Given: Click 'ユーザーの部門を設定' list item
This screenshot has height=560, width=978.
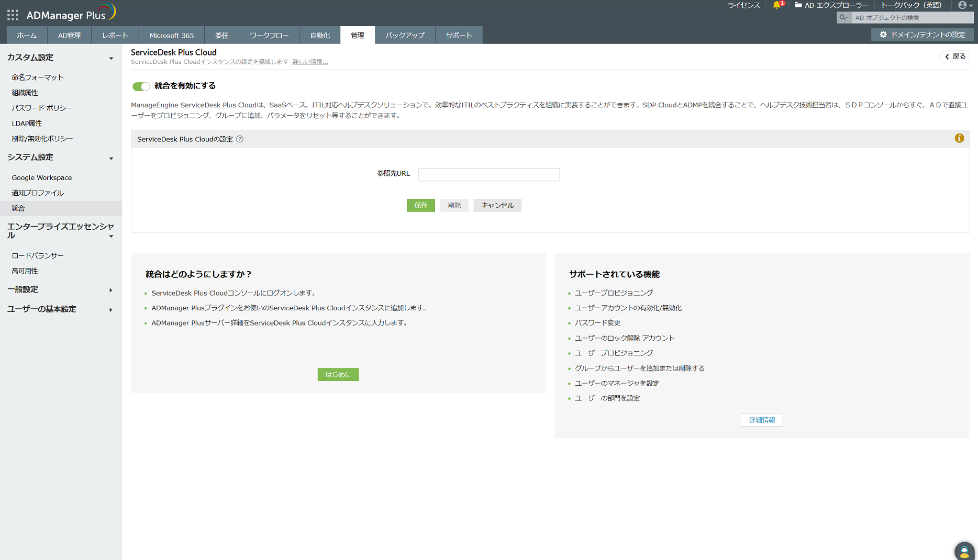Looking at the screenshot, I should coord(607,398).
